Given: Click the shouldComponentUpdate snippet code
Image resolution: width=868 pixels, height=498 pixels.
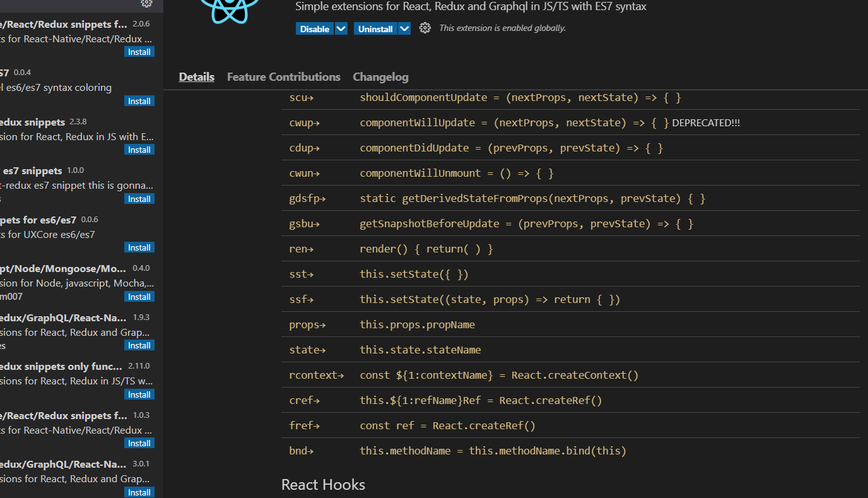Looking at the screenshot, I should [520, 98].
